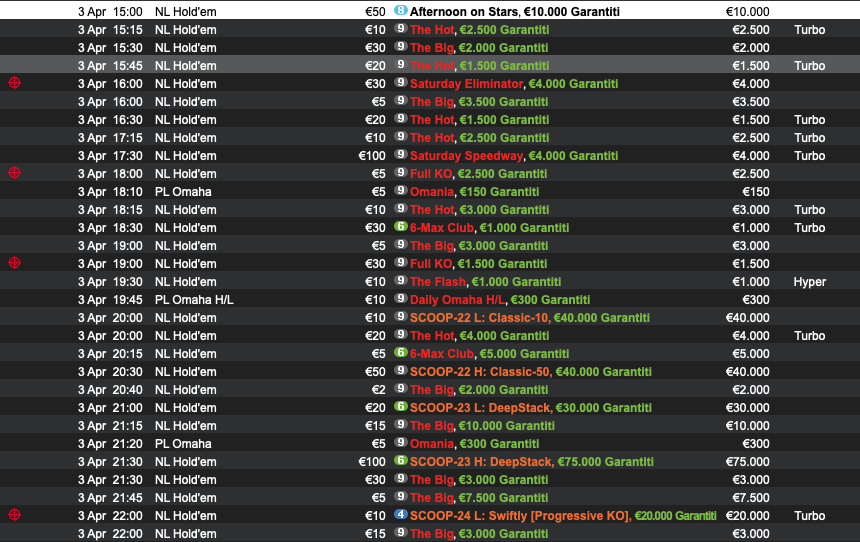The height and width of the screenshot is (542, 860).
Task: Click the red target icon beside Saturday Eliminator
Action: point(15,83)
